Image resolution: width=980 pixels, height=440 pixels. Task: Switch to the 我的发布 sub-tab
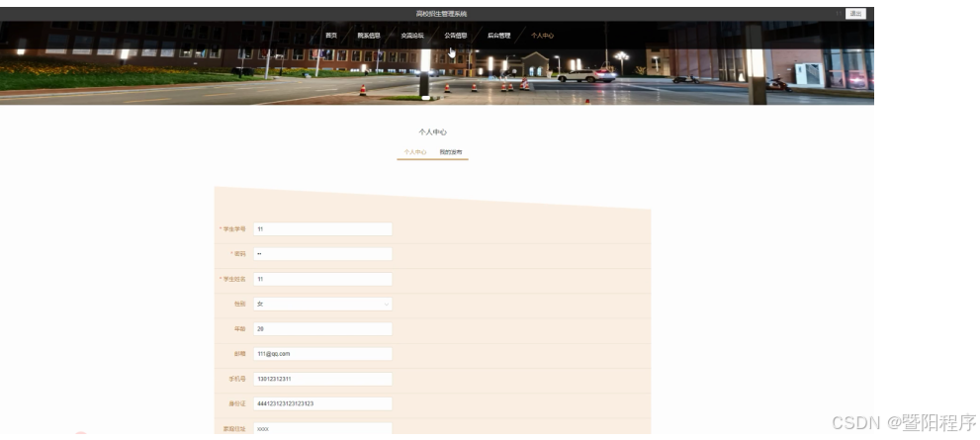click(451, 152)
